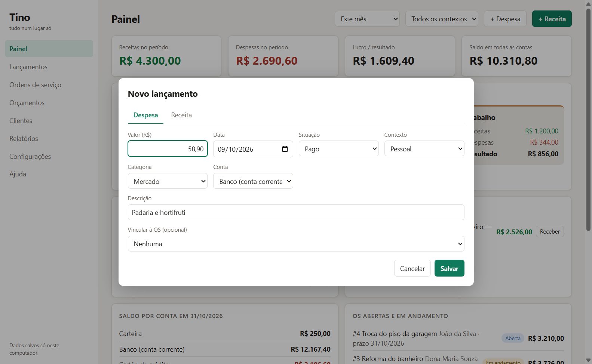Click the Carteira account row
The width and height of the screenshot is (592, 364).
(225, 333)
